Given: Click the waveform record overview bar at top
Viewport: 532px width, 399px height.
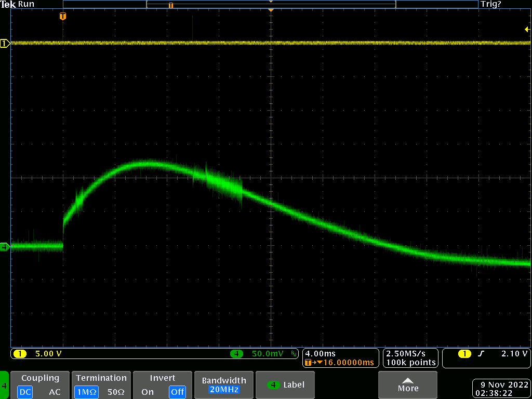Looking at the screenshot, I should [x=270, y=4].
